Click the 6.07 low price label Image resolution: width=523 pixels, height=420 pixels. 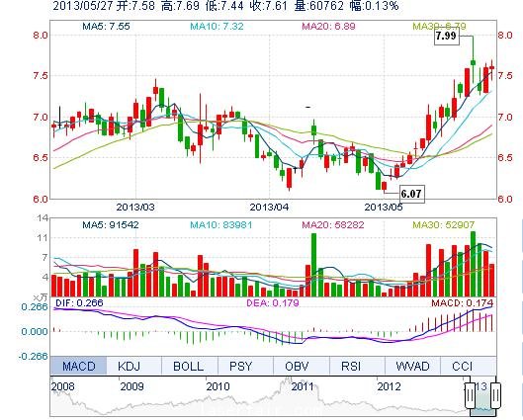coord(412,194)
